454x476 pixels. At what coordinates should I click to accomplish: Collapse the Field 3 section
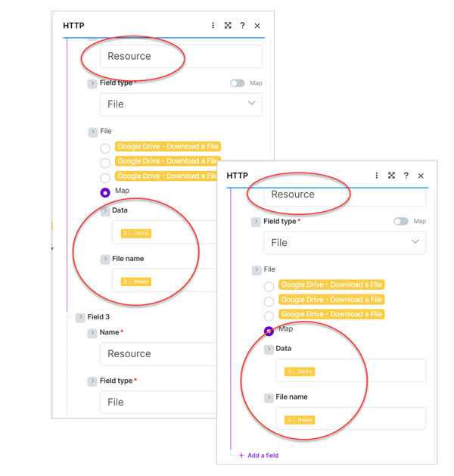(80, 318)
